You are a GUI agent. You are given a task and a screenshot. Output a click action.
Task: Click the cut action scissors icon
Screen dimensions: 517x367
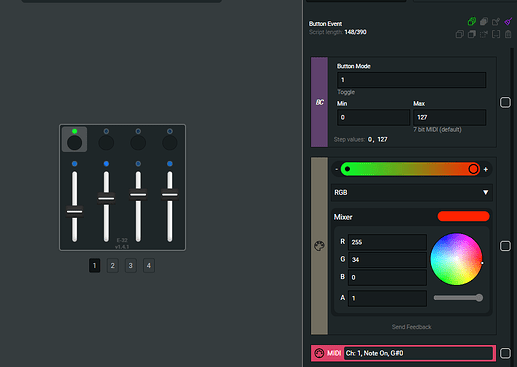click(x=484, y=34)
